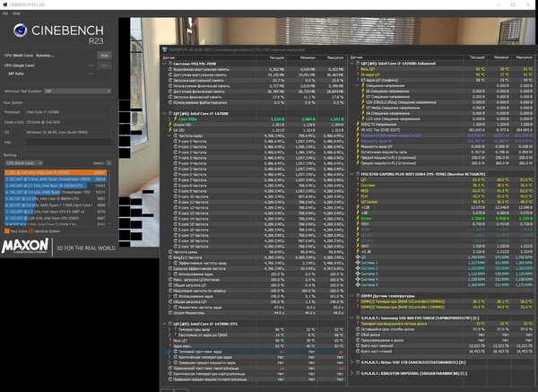Click the Cinebench sphere logo icon
Image resolution: width=538 pixels, height=392 pixels.
(21, 30)
